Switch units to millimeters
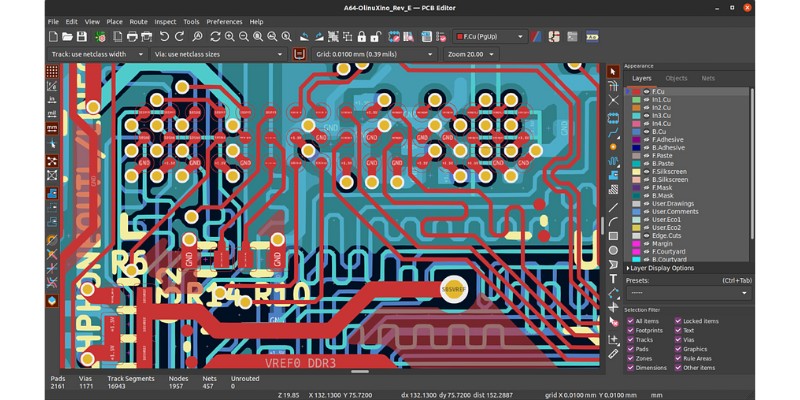Screen dimensions: 800x400 click(52, 128)
